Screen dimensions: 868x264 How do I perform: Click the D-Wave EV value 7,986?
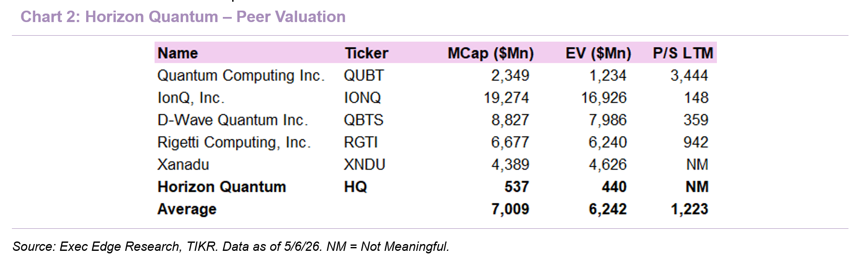607,120
